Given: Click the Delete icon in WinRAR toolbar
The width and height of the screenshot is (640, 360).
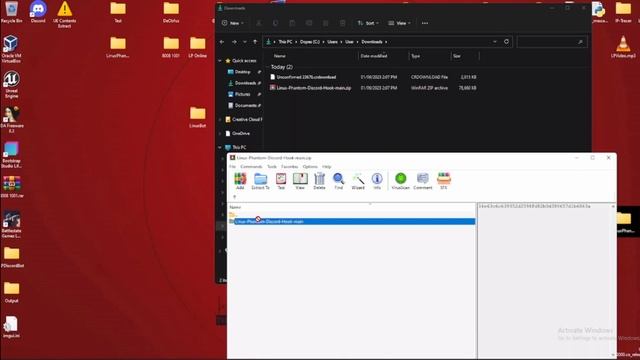Looking at the screenshot, I should pos(319,181).
